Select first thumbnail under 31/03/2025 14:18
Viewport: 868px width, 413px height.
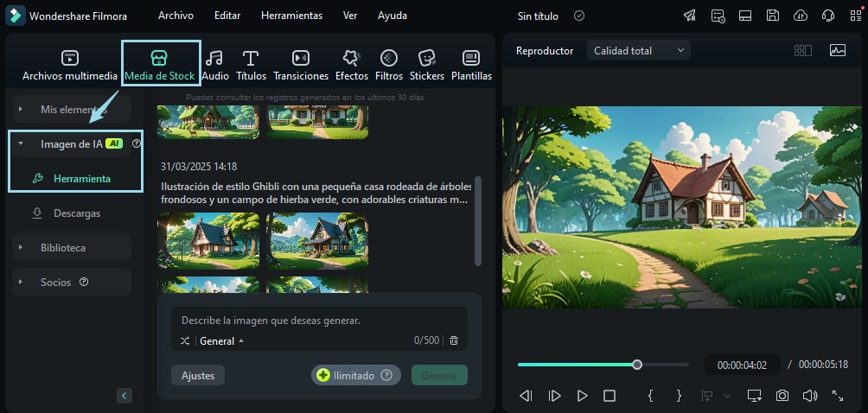(x=208, y=241)
